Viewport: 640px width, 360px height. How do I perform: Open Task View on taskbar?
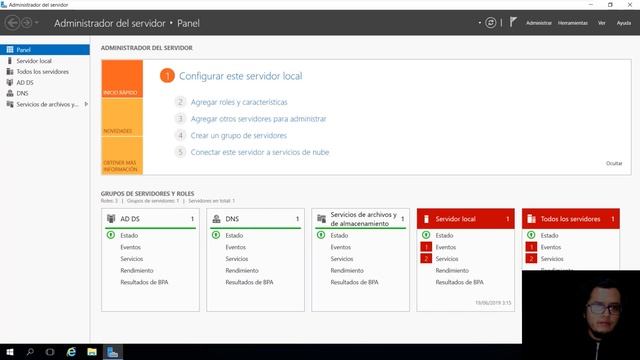(50, 352)
